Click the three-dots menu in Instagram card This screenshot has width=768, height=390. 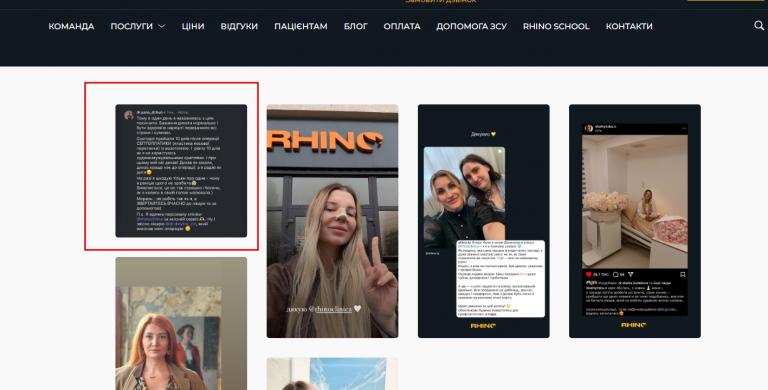pos(684,128)
